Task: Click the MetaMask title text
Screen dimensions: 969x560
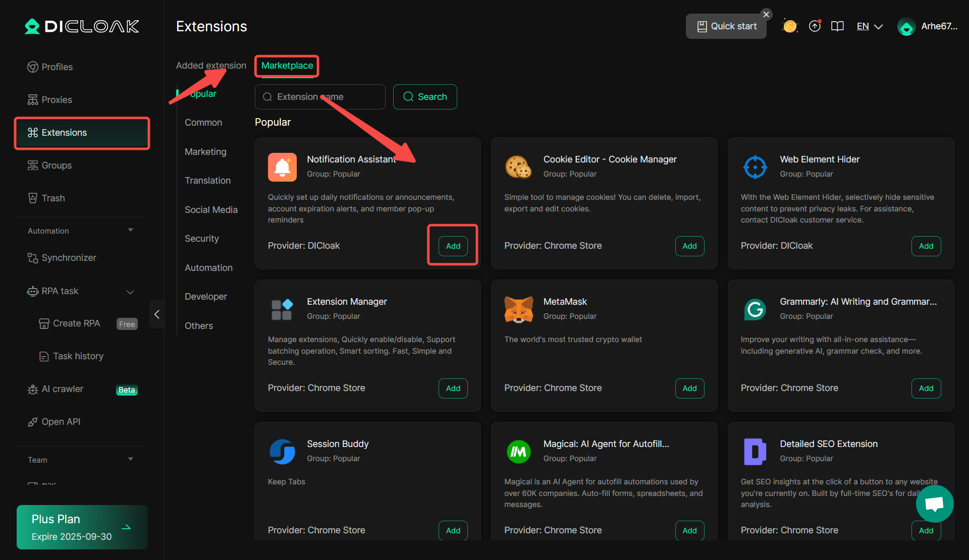Action: (x=565, y=302)
